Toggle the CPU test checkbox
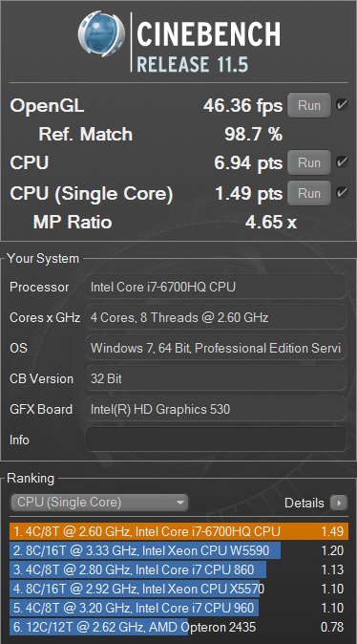 [342, 162]
